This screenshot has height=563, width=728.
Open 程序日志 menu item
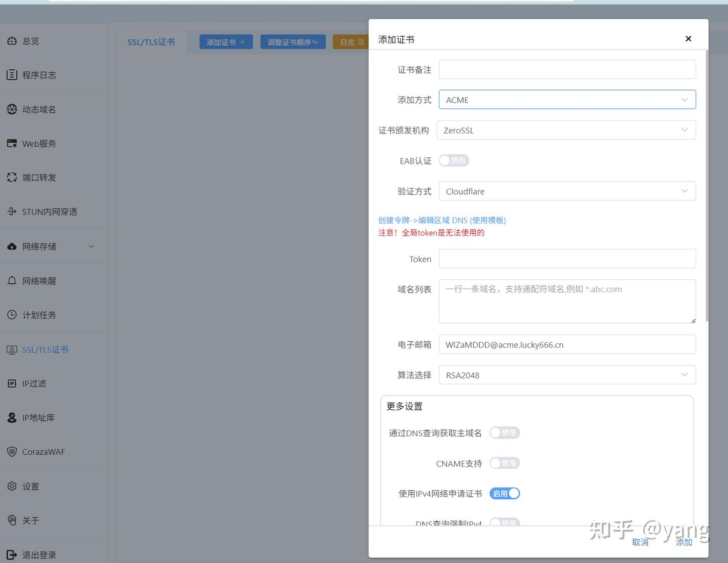click(x=54, y=75)
